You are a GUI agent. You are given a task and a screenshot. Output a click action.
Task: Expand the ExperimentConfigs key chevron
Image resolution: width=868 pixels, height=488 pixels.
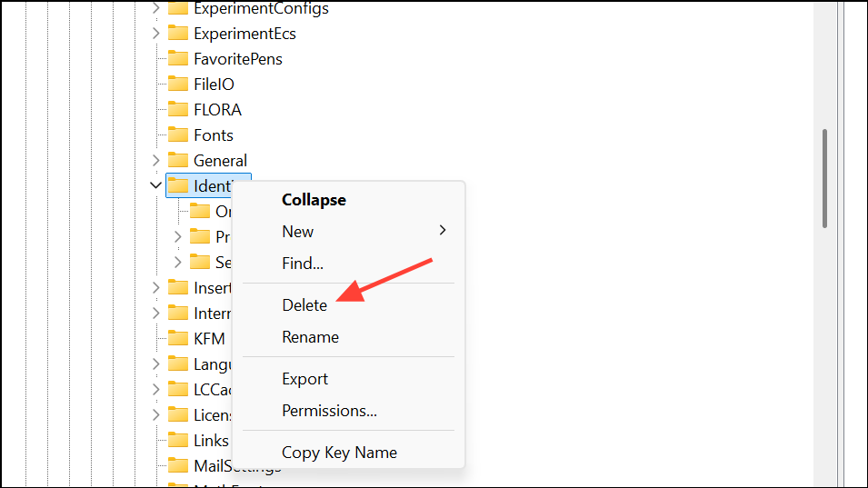point(155,8)
